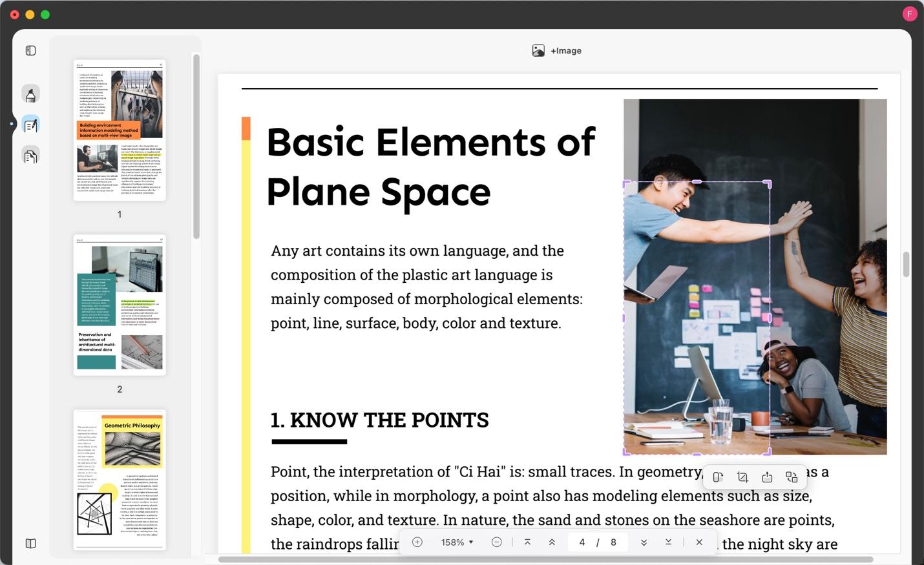
Task: Go to the next page
Action: [x=644, y=542]
